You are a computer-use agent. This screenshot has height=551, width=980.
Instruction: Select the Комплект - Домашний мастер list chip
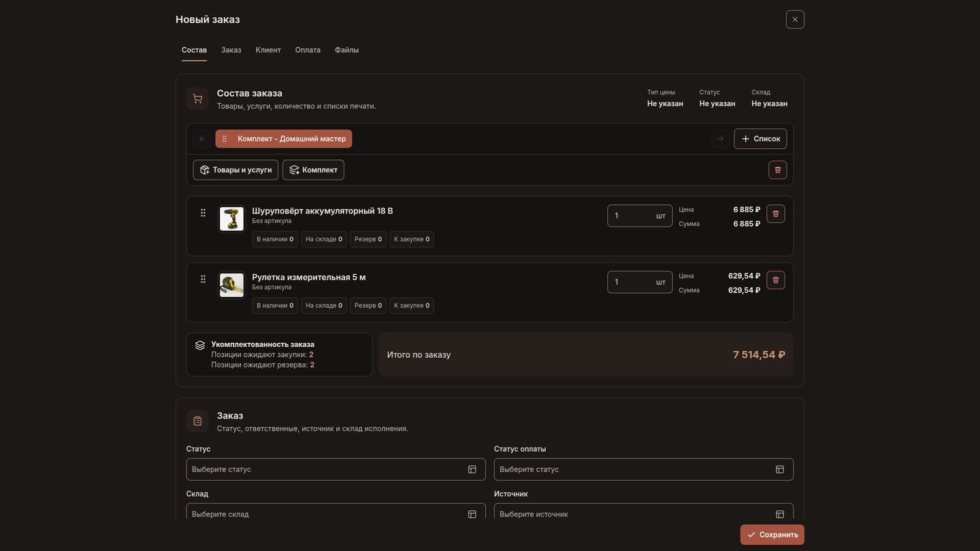[284, 139]
